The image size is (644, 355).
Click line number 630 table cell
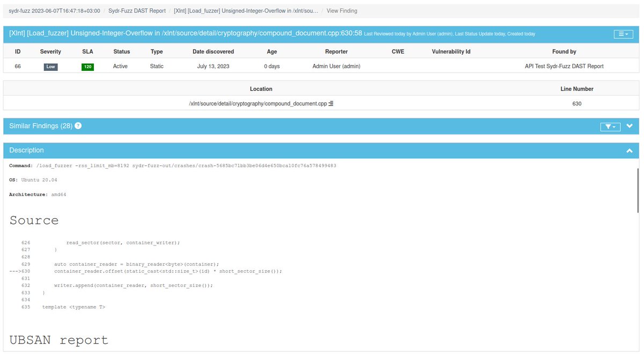(577, 103)
